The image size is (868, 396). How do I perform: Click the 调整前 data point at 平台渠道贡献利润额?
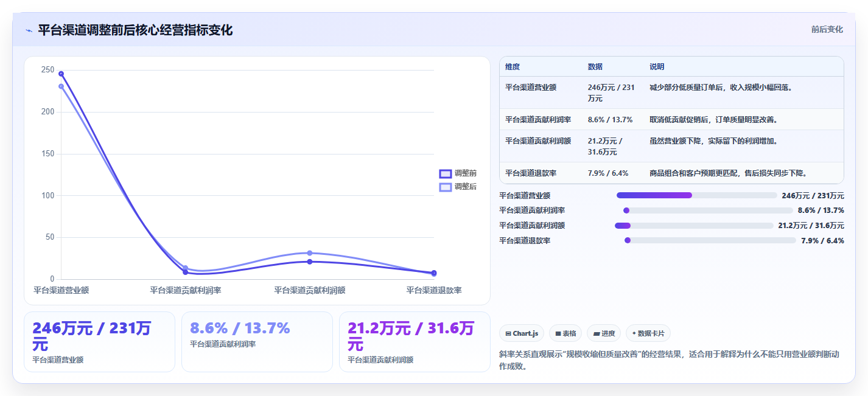pos(310,262)
